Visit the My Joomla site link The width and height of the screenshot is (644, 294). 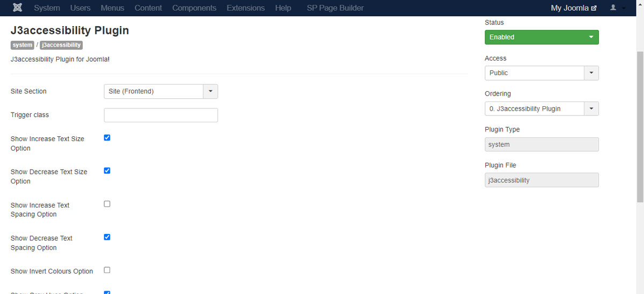pos(574,8)
